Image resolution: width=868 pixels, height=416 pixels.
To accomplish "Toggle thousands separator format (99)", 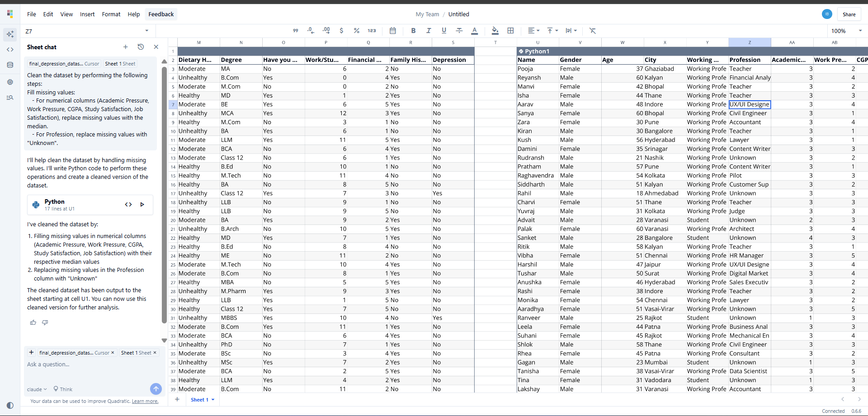I will click(x=296, y=31).
